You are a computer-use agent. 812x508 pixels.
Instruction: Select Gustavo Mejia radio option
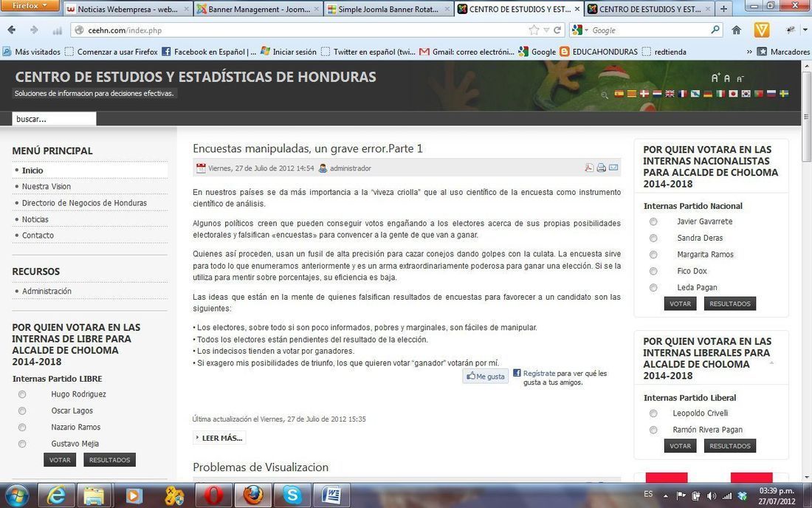(x=21, y=444)
